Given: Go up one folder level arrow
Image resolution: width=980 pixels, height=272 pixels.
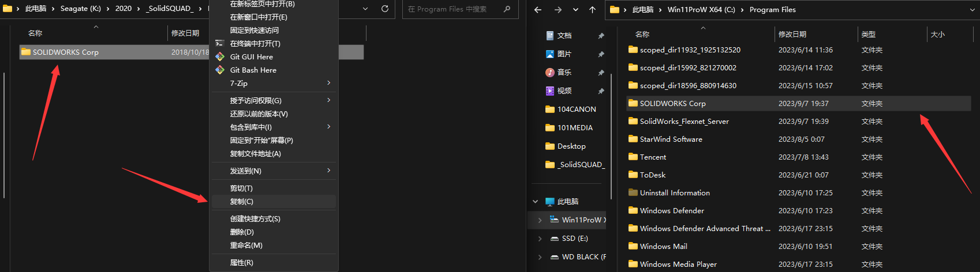Looking at the screenshot, I should [592, 10].
